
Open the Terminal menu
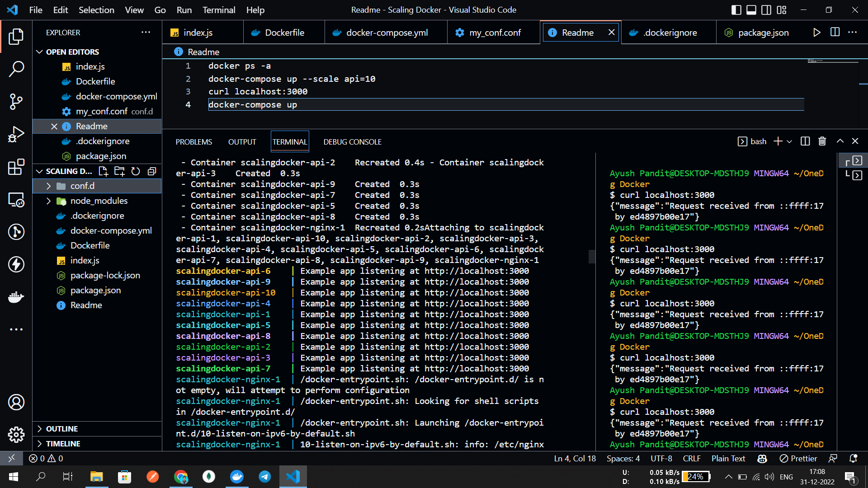pyautogui.click(x=219, y=10)
